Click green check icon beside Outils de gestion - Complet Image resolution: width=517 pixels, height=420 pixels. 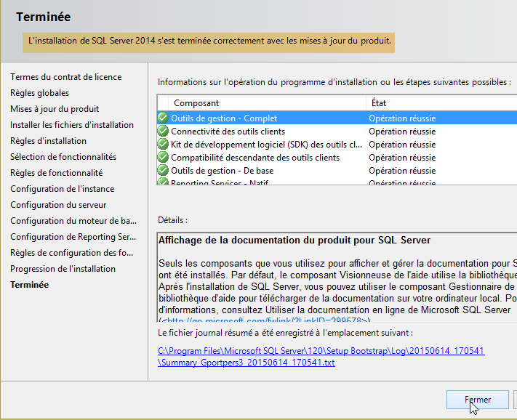coord(163,118)
